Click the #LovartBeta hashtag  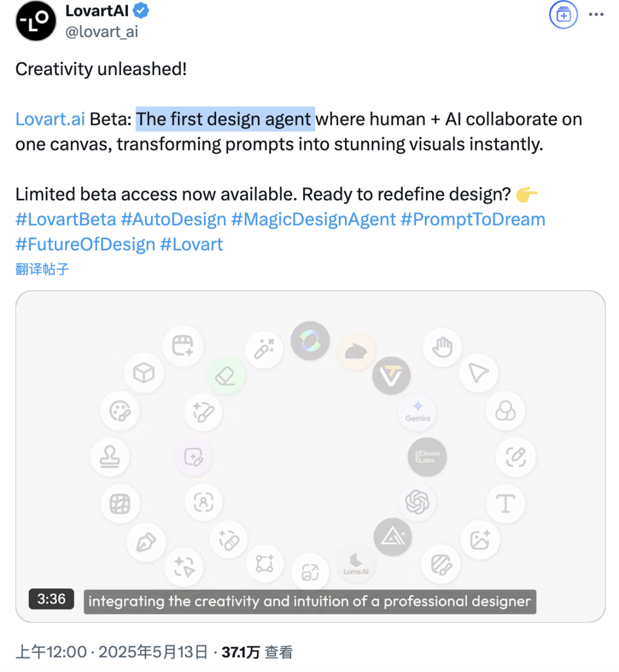[65, 219]
